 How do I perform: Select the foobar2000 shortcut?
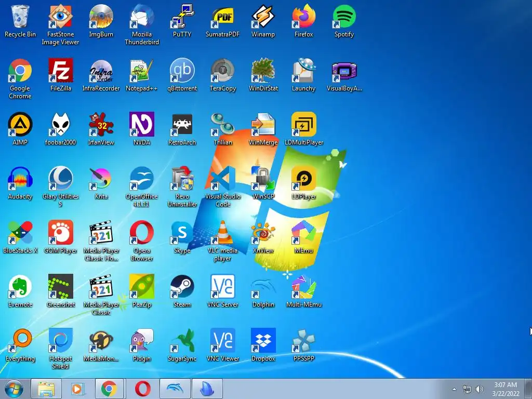click(x=60, y=125)
